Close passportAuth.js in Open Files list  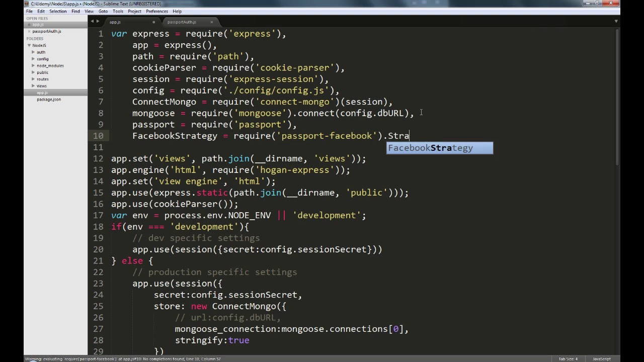(29, 31)
